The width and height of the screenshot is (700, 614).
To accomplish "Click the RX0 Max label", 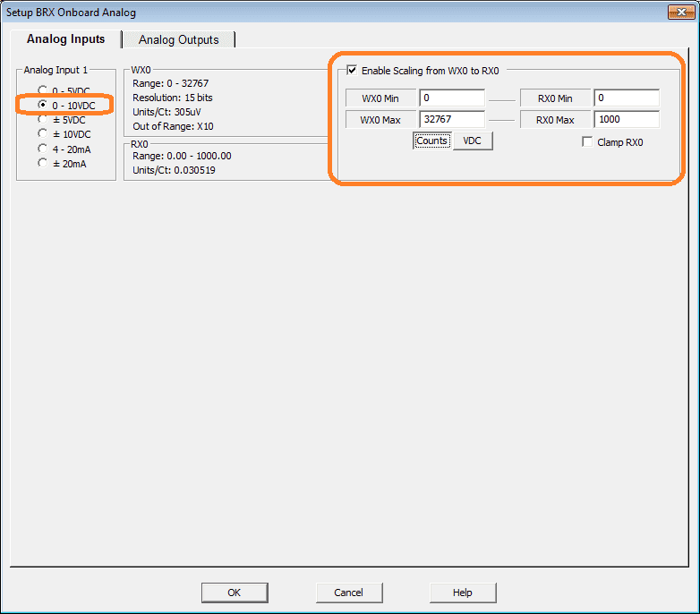I will pos(555,120).
